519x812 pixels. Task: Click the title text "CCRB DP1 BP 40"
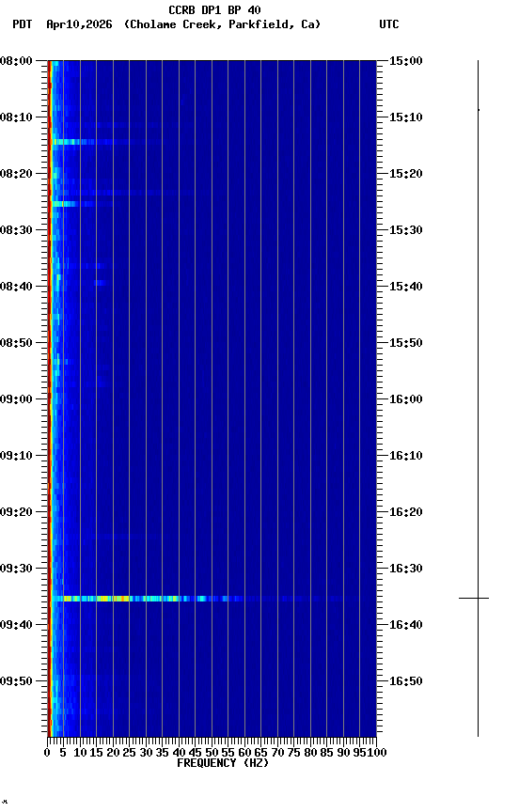click(214, 9)
